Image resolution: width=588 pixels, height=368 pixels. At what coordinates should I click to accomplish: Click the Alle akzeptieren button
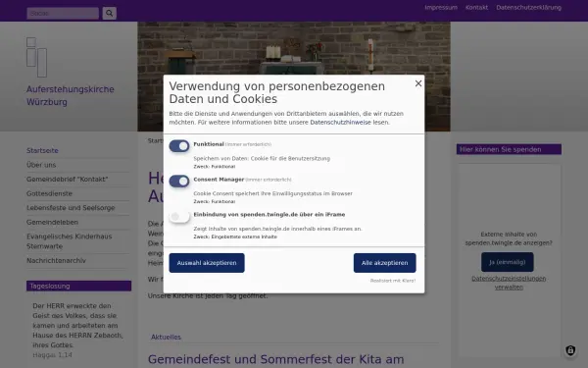pos(385,263)
